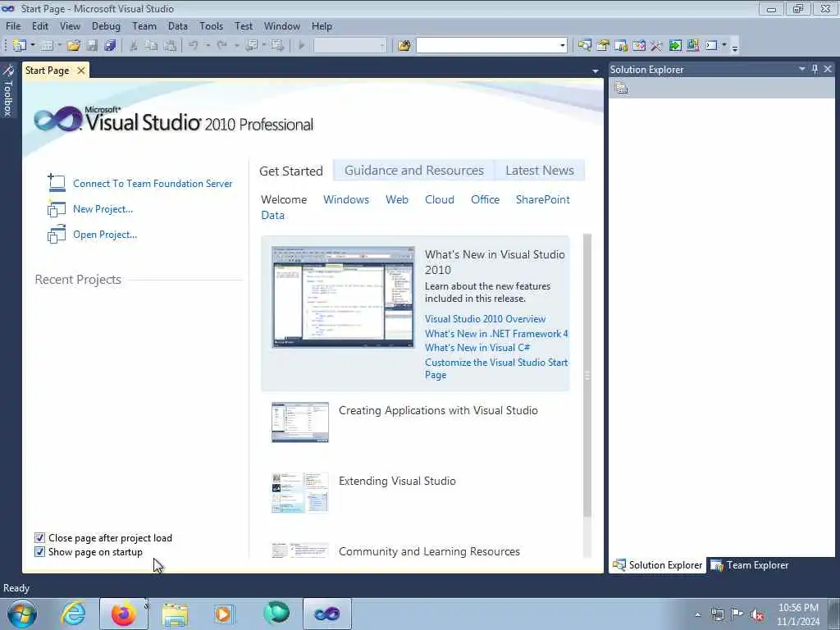Switch to Guidance and Resources tab
Screen dimensions: 840x630
[413, 171]
